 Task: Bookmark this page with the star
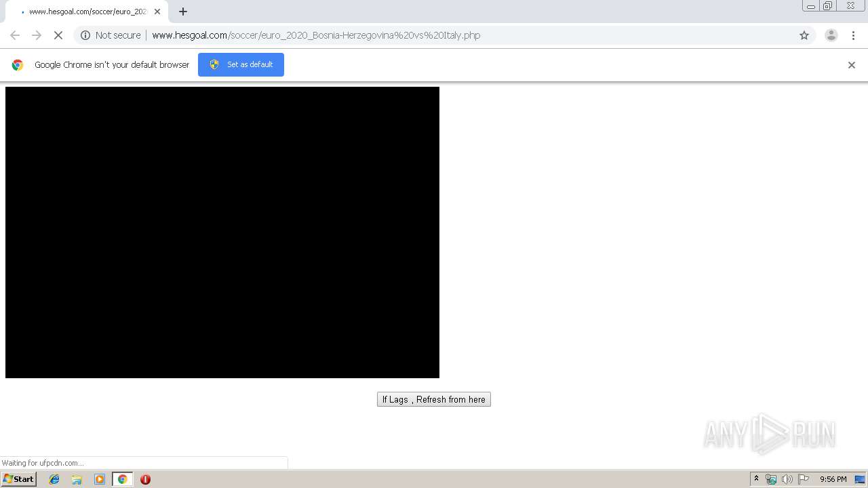(x=804, y=35)
